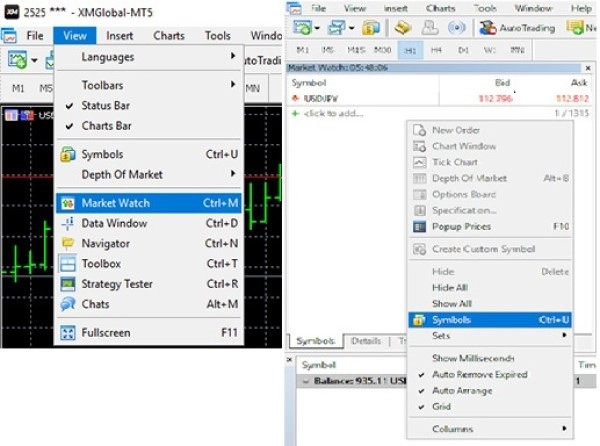
Task: Toggle Auto Remove Expired checkmark
Action: 421,375
